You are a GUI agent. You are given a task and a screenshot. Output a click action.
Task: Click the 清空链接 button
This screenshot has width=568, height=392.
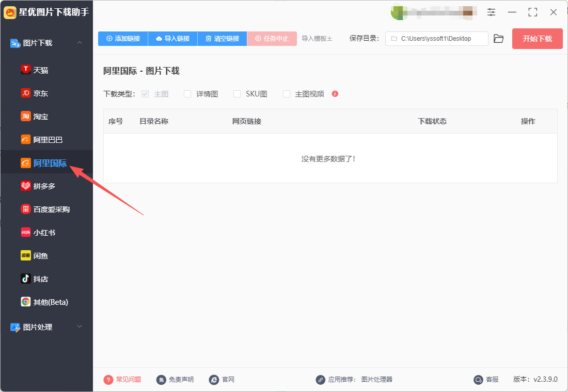pyautogui.click(x=223, y=38)
